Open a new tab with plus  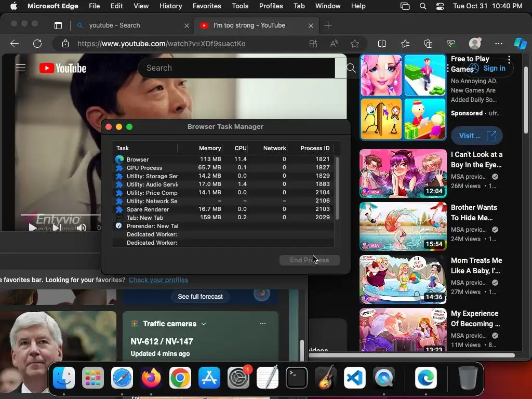(x=328, y=25)
